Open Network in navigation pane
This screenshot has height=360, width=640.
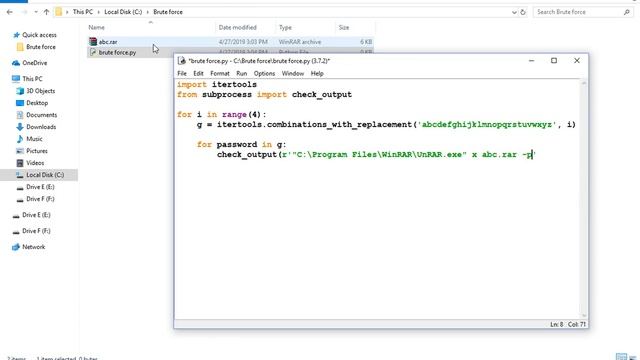(33, 247)
